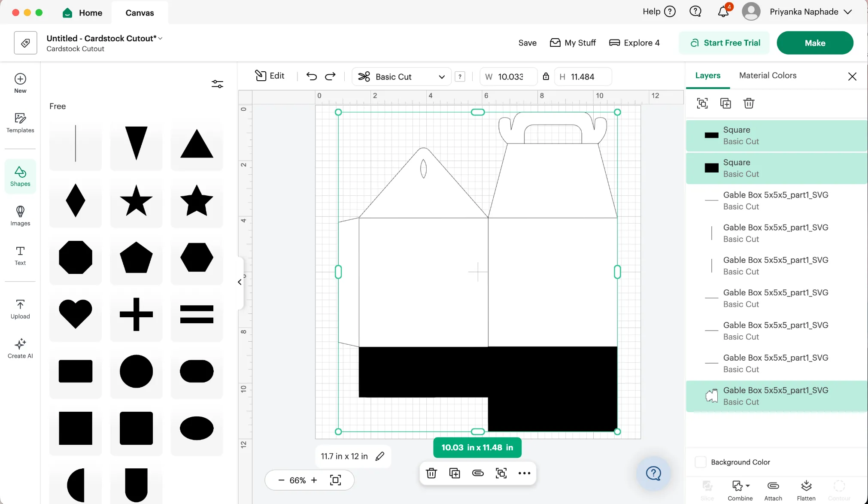Click the width input field

point(509,76)
